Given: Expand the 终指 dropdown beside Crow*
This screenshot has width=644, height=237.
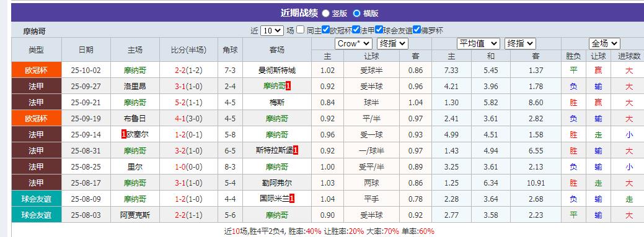Looking at the screenshot, I should 392,43.
